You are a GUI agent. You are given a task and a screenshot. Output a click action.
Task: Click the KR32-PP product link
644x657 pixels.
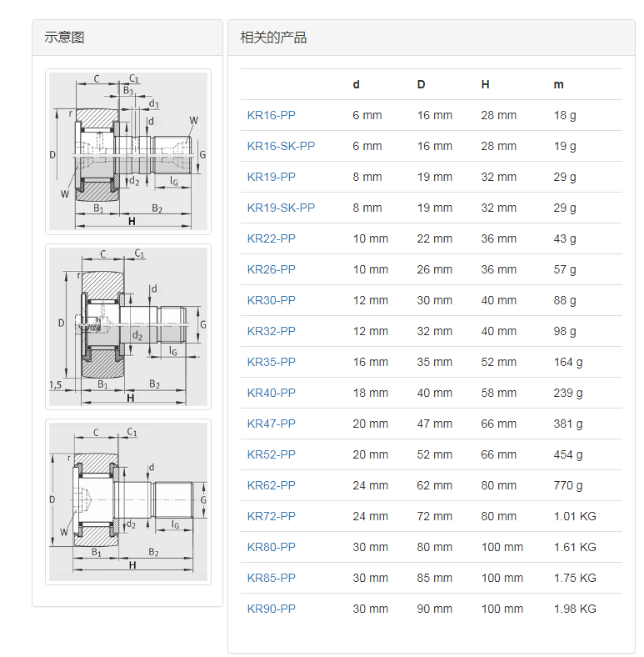pyautogui.click(x=271, y=331)
